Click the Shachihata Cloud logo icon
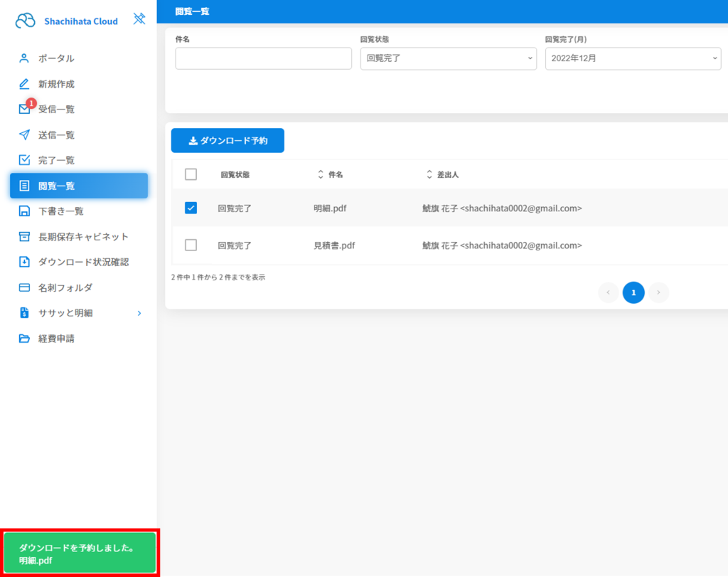The image size is (728, 577). pos(25,21)
